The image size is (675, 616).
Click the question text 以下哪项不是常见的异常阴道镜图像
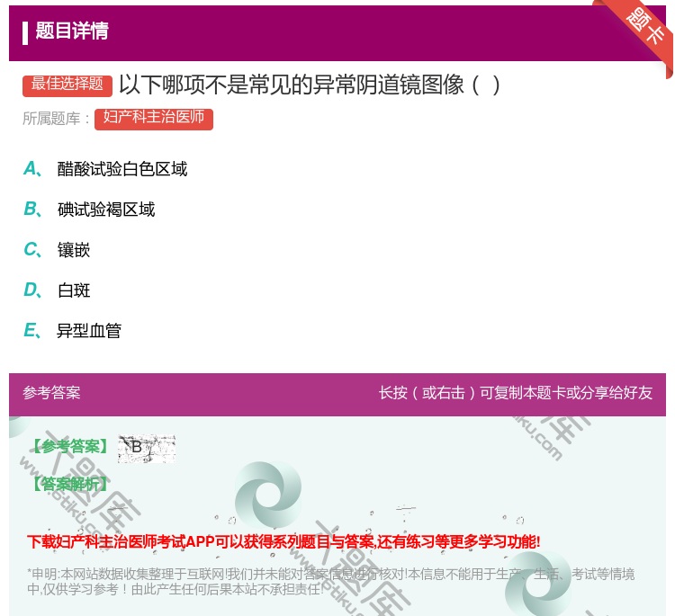click(309, 85)
